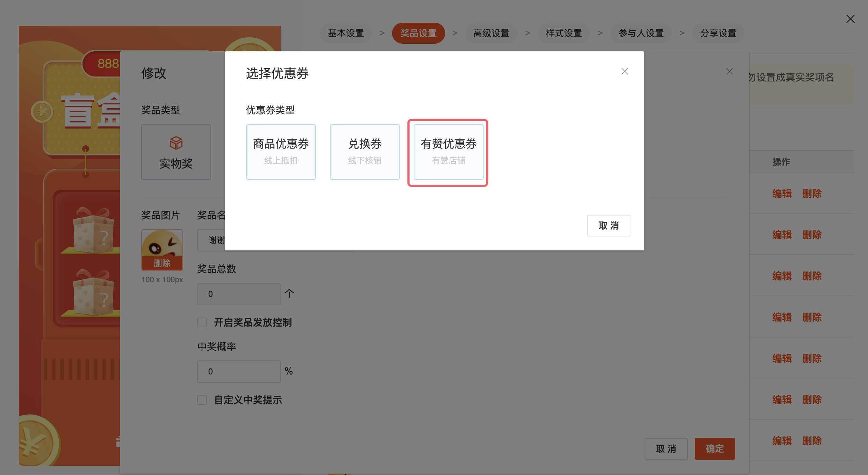Delete the second prize row
The image size is (868, 475).
(812, 235)
